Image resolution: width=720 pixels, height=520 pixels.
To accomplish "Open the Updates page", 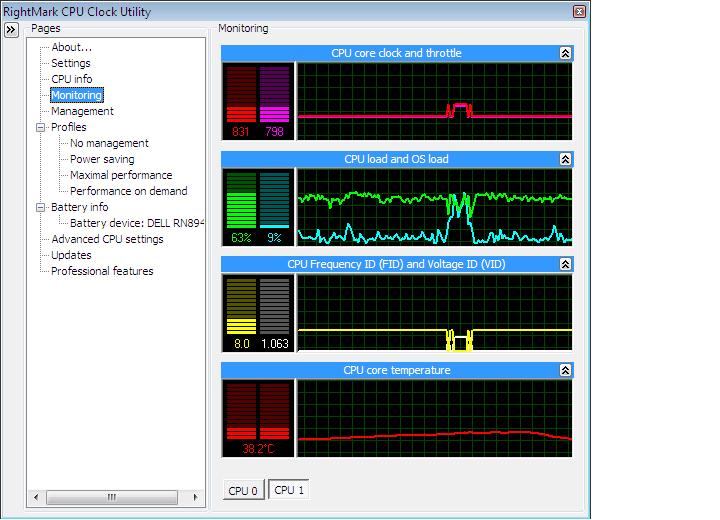I will tap(71, 255).
